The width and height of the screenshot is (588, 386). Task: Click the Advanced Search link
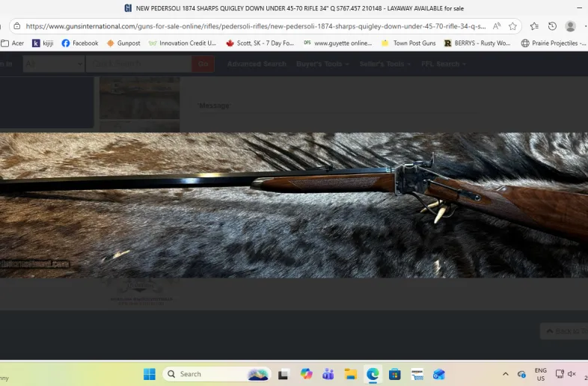[x=257, y=64]
